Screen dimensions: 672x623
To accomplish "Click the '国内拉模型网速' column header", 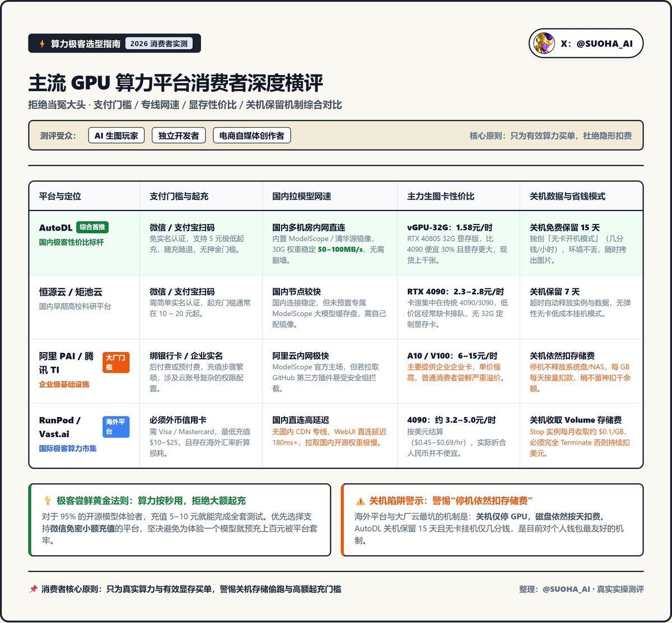I will pyautogui.click(x=301, y=196).
